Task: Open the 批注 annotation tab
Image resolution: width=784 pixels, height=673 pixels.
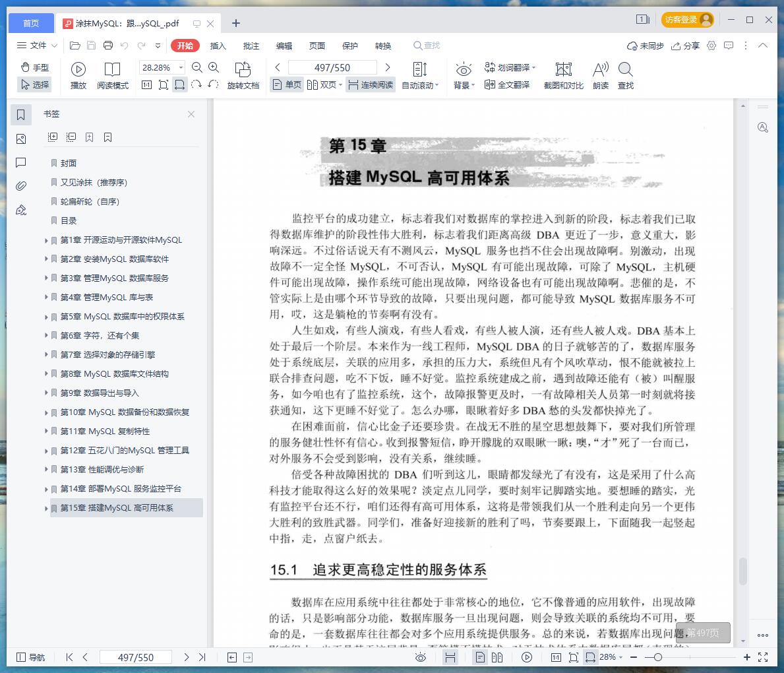Action: 251,46
